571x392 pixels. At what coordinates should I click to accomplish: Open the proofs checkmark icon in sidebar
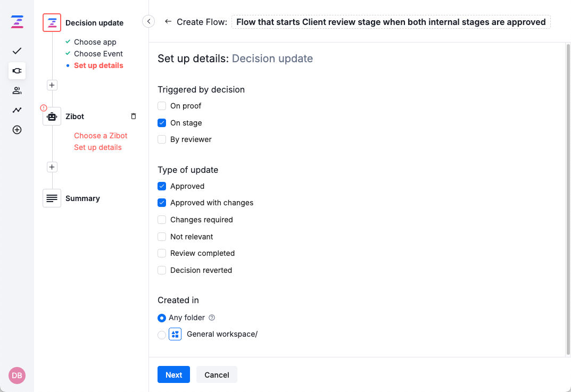tap(17, 51)
